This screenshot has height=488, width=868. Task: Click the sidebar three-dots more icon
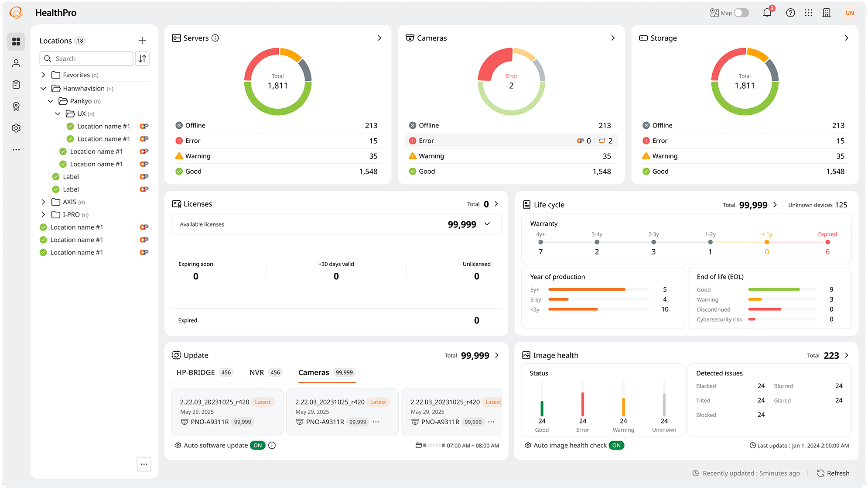16,150
